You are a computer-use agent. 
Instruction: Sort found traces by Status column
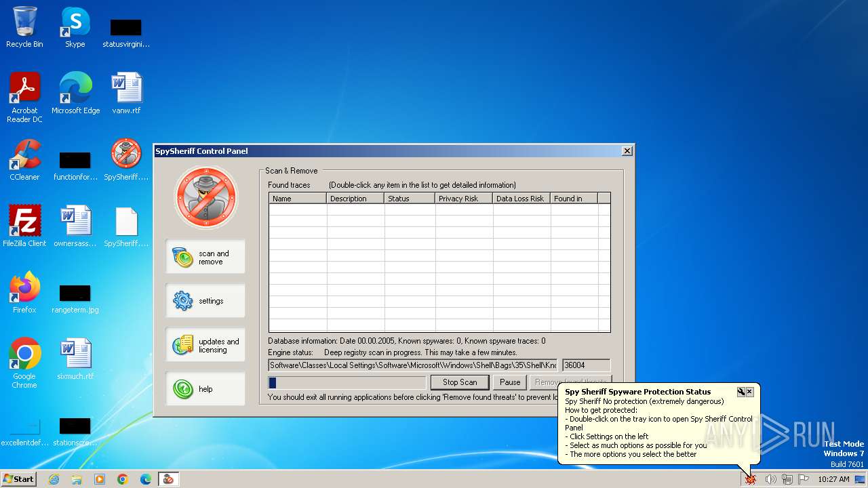[x=410, y=199]
